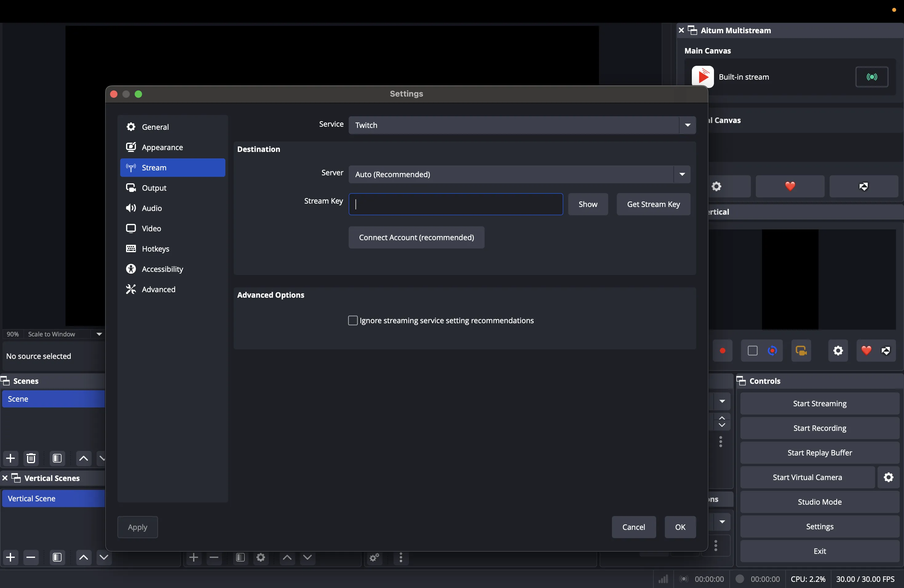Image resolution: width=904 pixels, height=588 pixels.
Task: Start vertical recording with red dot icon
Action: 723,351
